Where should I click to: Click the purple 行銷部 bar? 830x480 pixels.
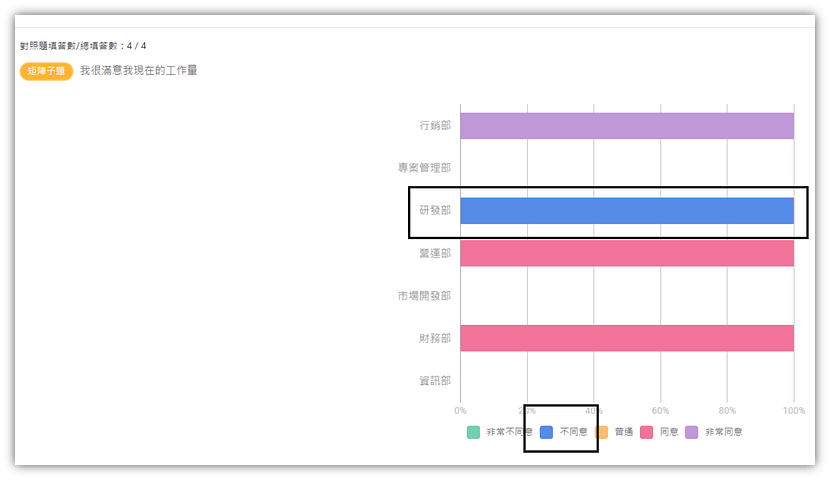click(x=627, y=126)
